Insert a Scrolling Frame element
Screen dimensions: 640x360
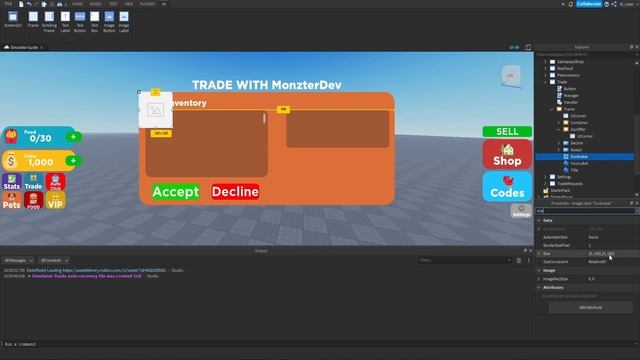(x=49, y=21)
